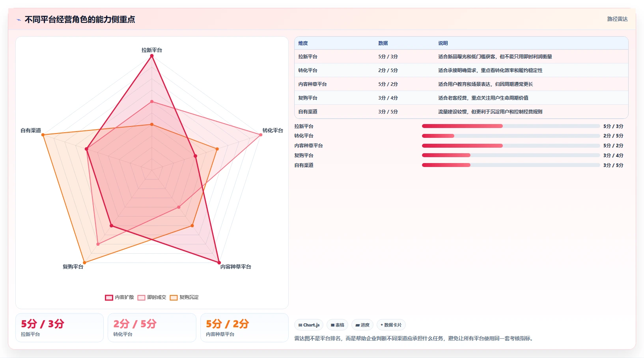Click the 数据卡片 tag
Image resolution: width=644 pixels, height=358 pixels.
tap(391, 325)
